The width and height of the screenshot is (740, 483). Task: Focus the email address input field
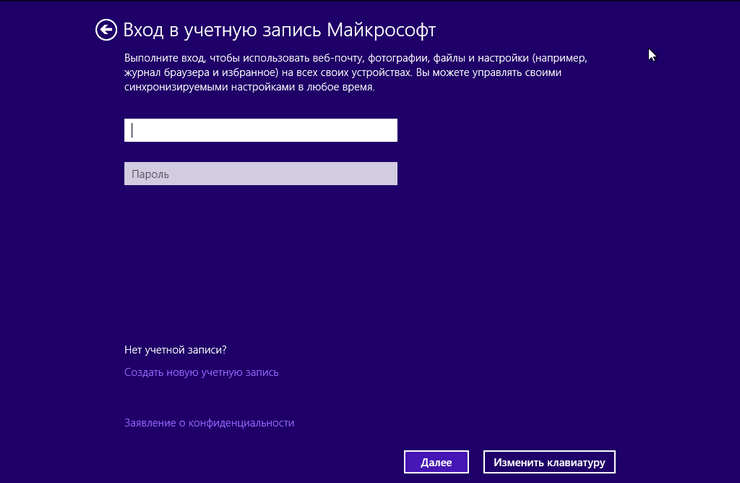point(261,130)
